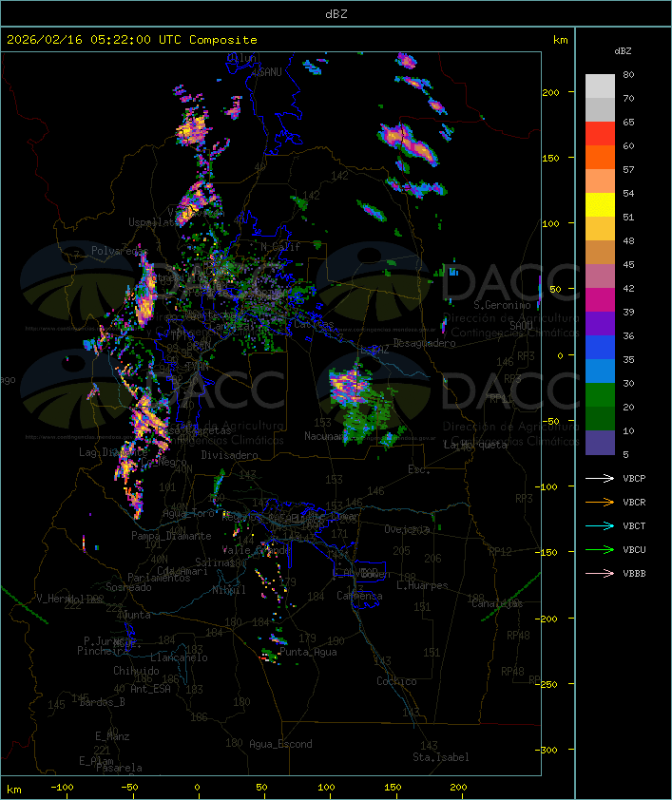Image resolution: width=672 pixels, height=800 pixels.
Task: Click the cyan VBCT arrow icon
Action: 600,525
